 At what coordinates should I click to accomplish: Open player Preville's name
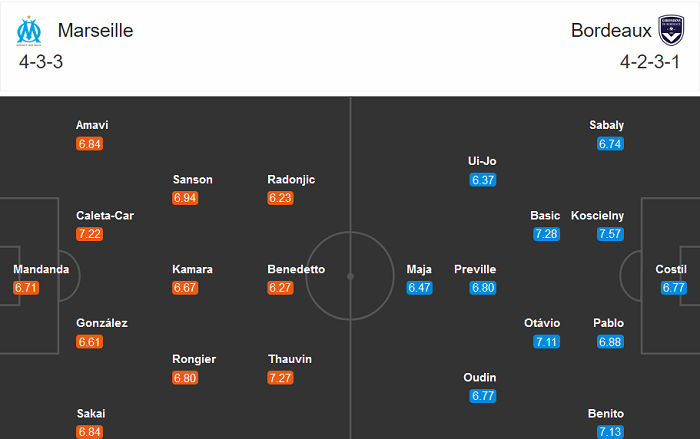(x=475, y=269)
